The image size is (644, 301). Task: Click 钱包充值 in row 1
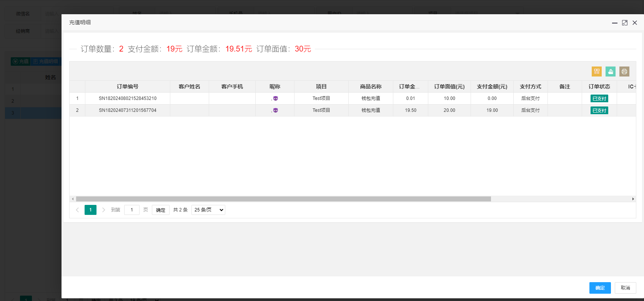[371, 98]
